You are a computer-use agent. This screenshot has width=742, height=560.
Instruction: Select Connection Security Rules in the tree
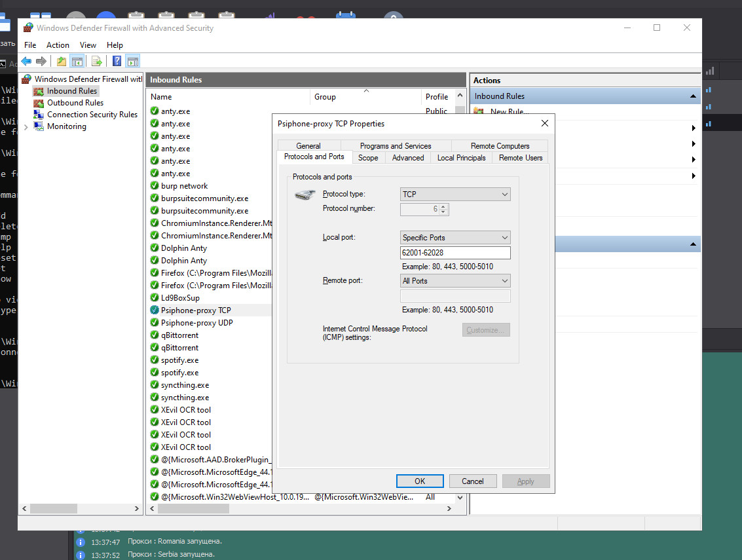tap(92, 115)
